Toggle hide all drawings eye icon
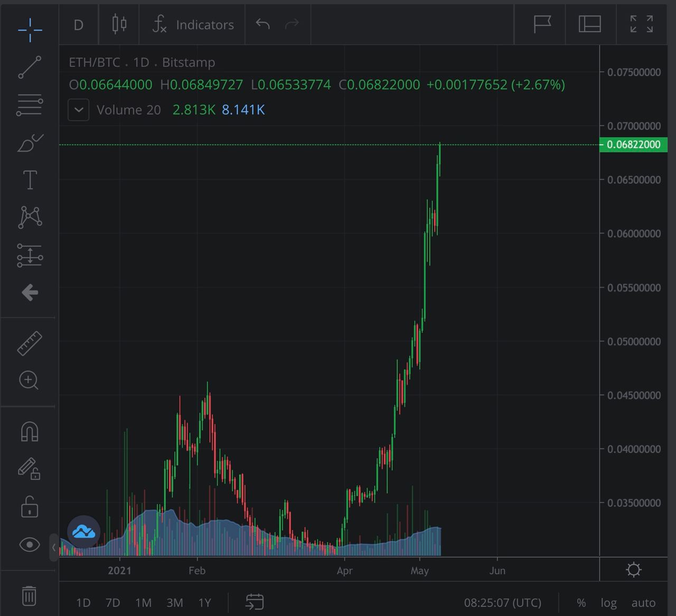 [30, 544]
